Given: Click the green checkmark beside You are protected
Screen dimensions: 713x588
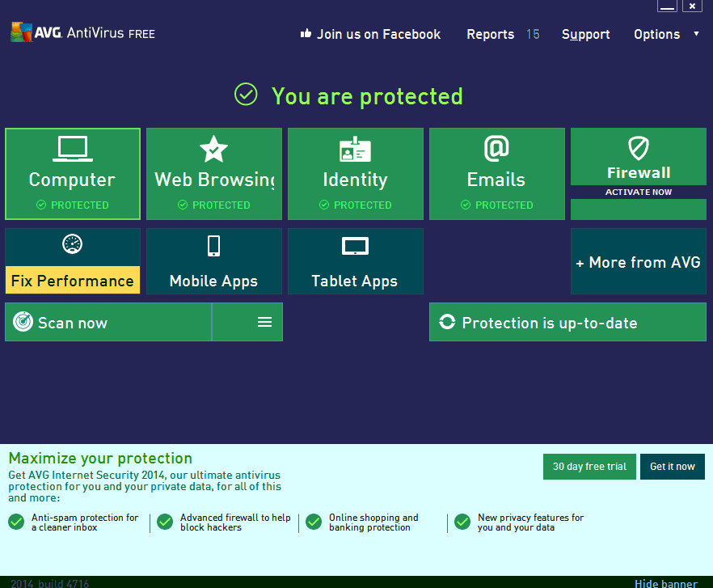Looking at the screenshot, I should click(x=245, y=95).
